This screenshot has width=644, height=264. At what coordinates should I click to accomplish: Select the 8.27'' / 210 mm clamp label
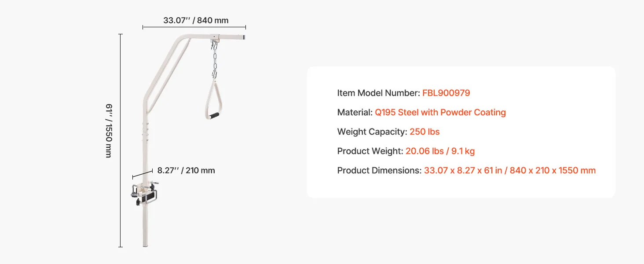point(186,170)
